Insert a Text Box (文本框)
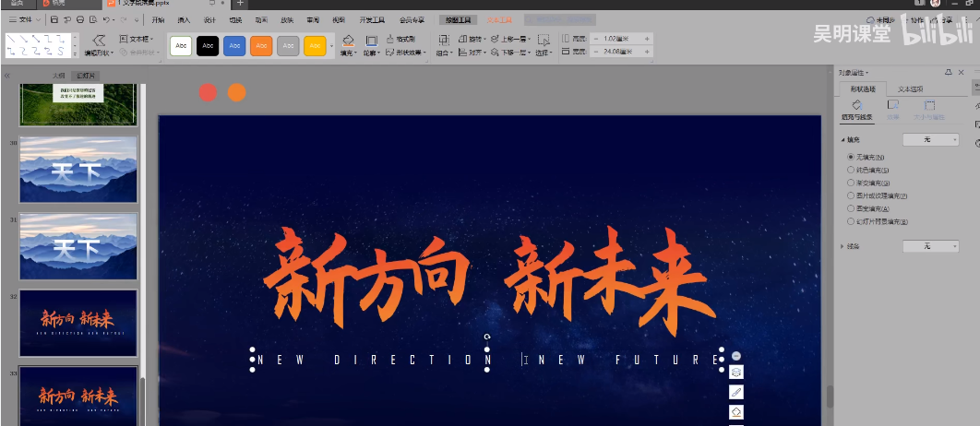The height and width of the screenshot is (426, 980). coord(136,40)
